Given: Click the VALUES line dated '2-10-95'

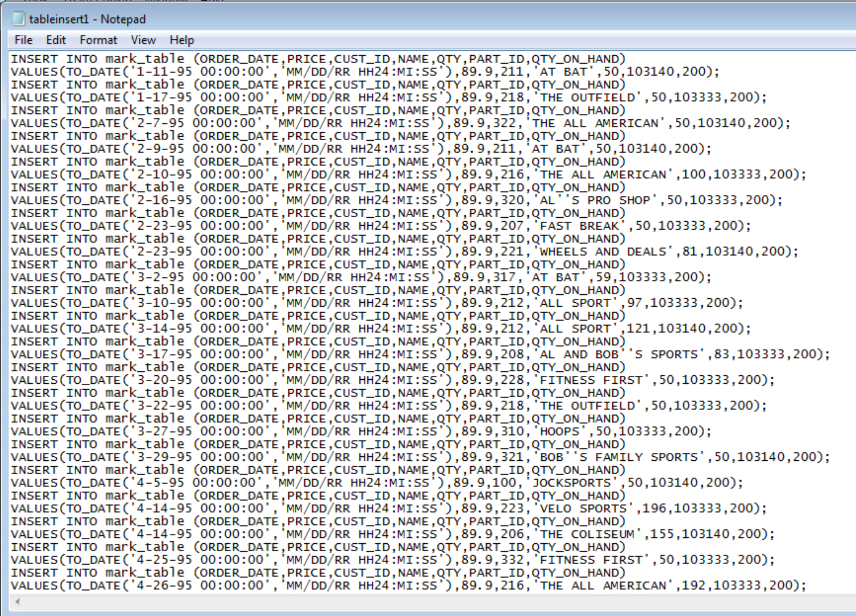Looking at the screenshot, I should pos(408,175).
